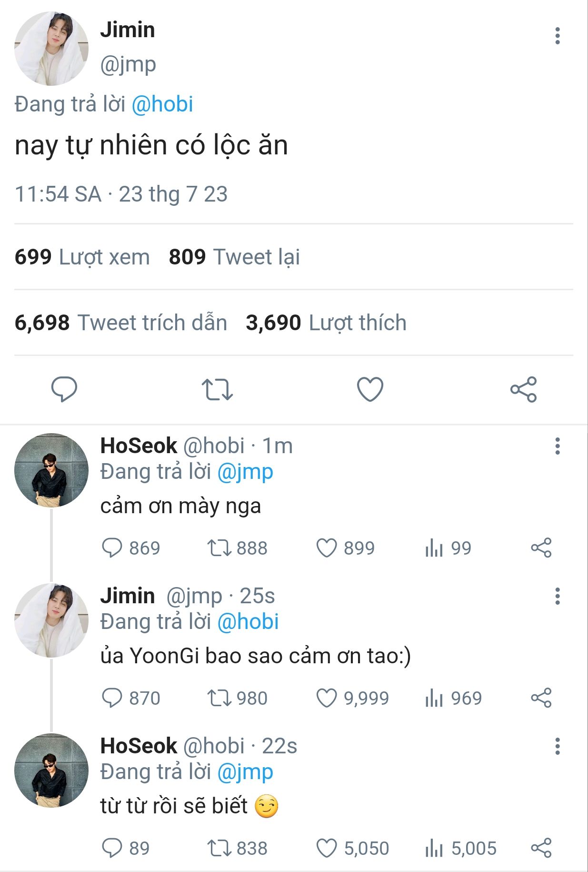Like HoSeok's 'cảm ơn mày nga' reply
588x872 pixels.
coord(327,548)
